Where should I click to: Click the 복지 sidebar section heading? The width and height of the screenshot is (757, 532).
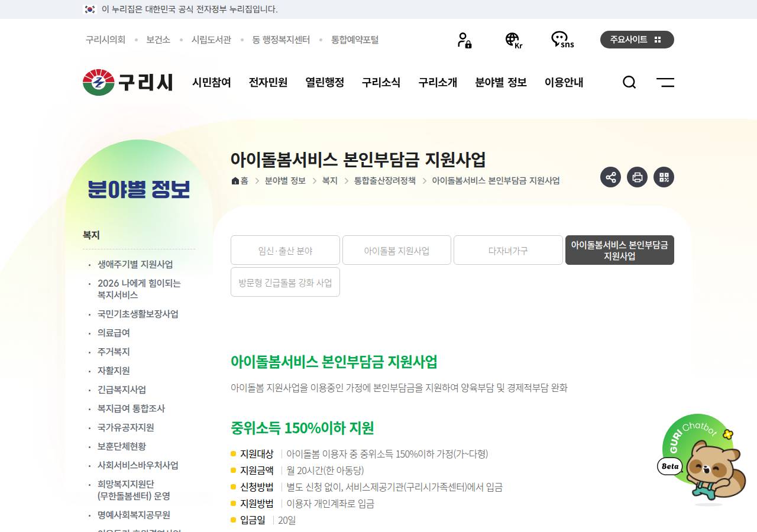(x=91, y=235)
